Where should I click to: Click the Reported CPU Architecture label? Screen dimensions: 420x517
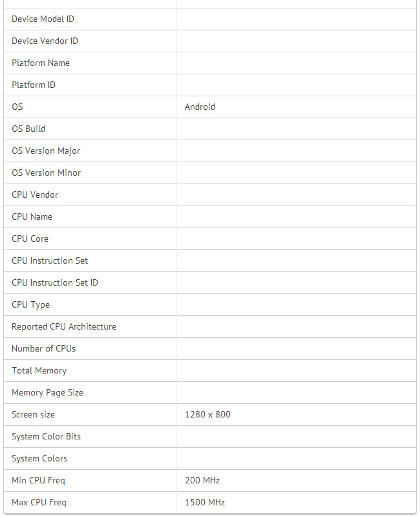(x=64, y=327)
